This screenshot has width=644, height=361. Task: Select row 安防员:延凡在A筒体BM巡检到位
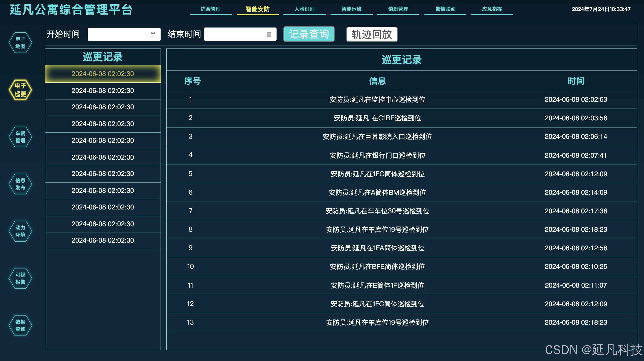point(402,193)
